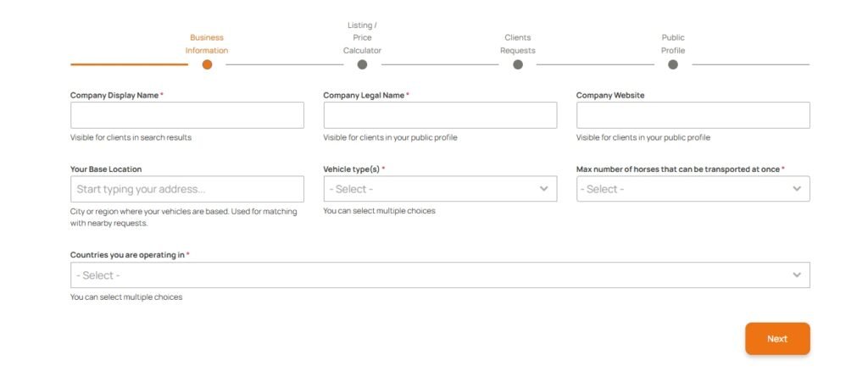The image size is (868, 388).
Task: Switch to the Business Information step label
Action: coord(207,44)
